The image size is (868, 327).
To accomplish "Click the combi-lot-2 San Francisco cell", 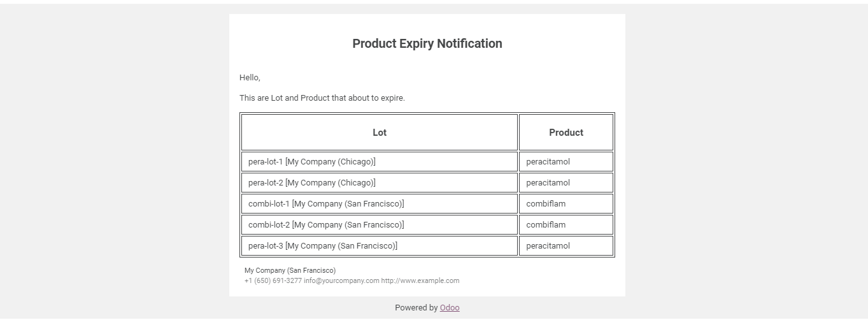I will tap(380, 225).
